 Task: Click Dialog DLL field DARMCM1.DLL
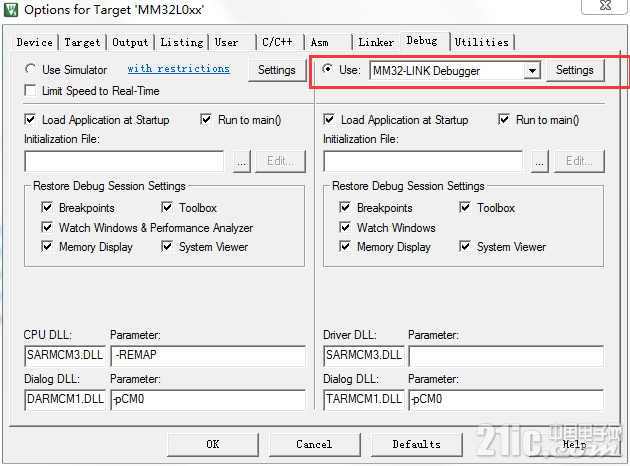[x=65, y=399]
